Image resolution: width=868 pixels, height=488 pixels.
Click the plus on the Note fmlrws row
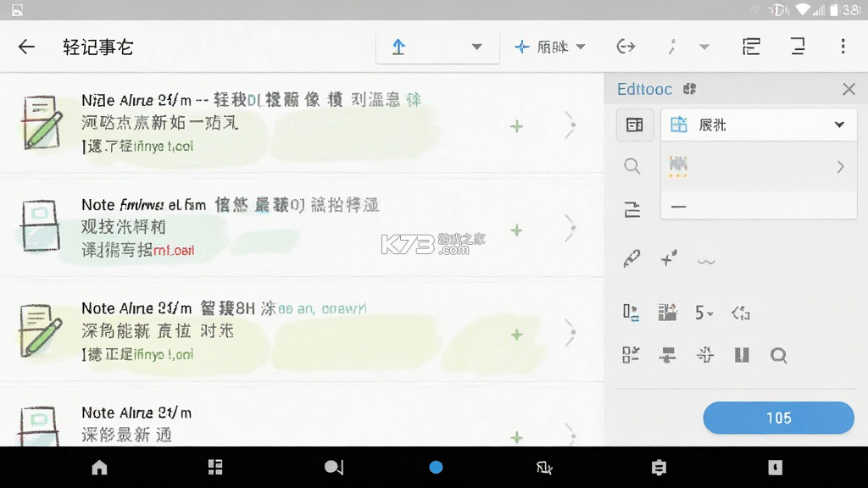point(516,230)
